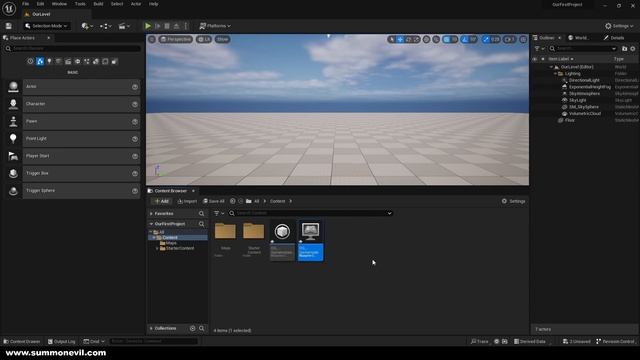Click the Point Light help icon
Image resolution: width=640 pixels, height=360 pixels.
[x=135, y=139]
